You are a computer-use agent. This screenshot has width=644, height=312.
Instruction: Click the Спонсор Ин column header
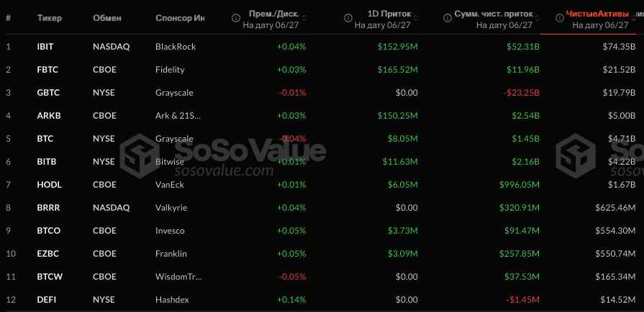(x=180, y=18)
